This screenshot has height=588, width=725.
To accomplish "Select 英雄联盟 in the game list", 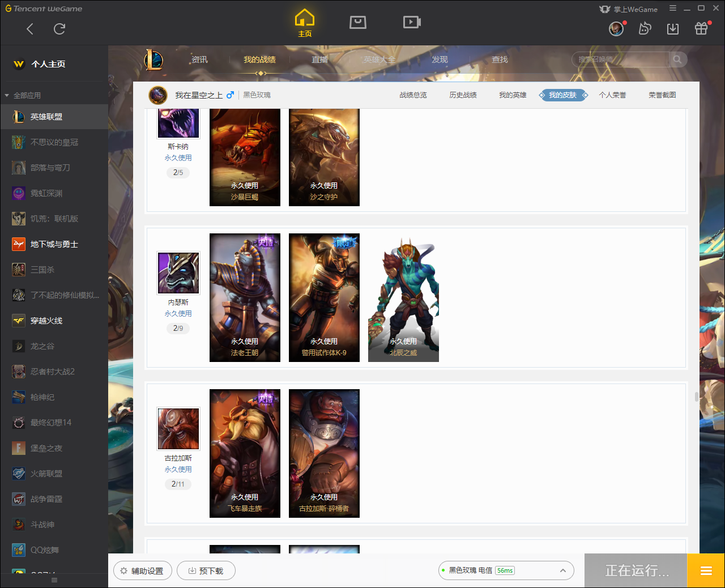I will click(x=54, y=117).
